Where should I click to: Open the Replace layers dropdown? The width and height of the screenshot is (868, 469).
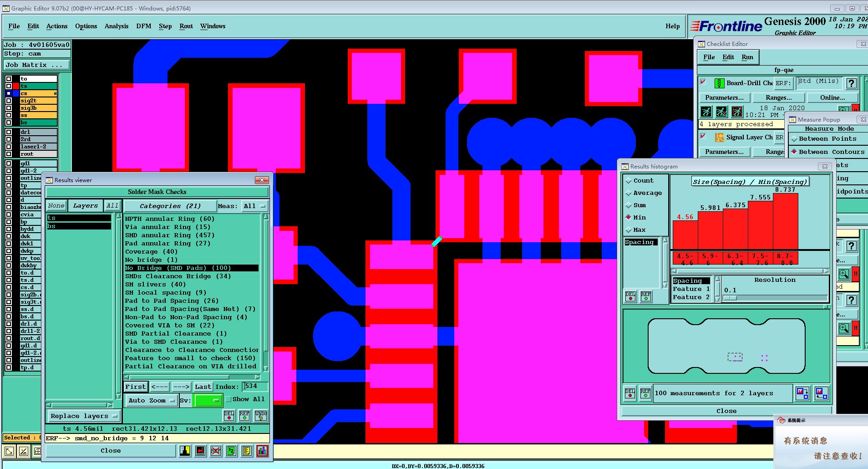[84, 416]
